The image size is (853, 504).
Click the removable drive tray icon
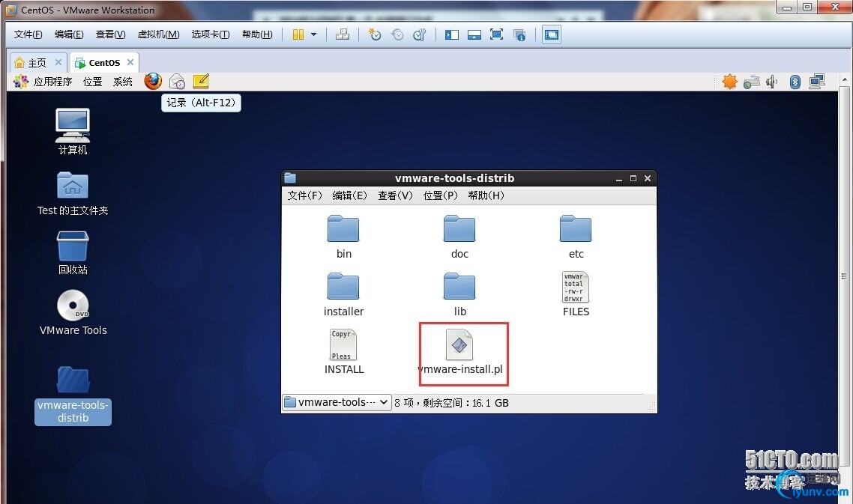(x=751, y=82)
